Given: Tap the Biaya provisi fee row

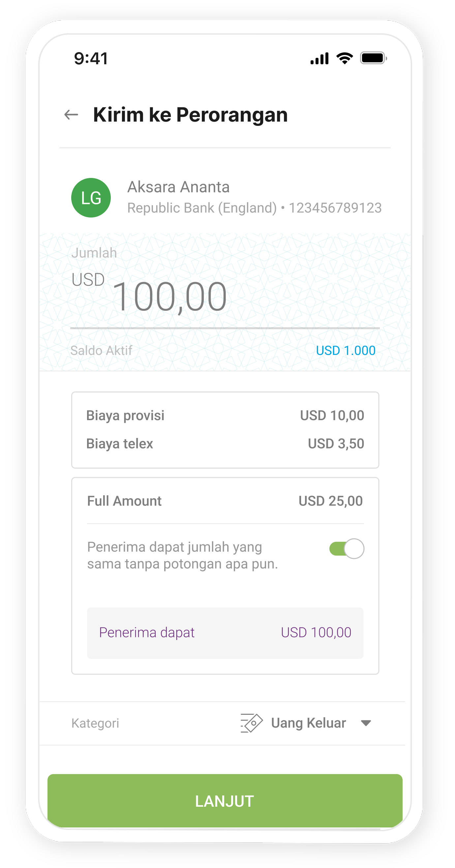Looking at the screenshot, I should point(225,416).
